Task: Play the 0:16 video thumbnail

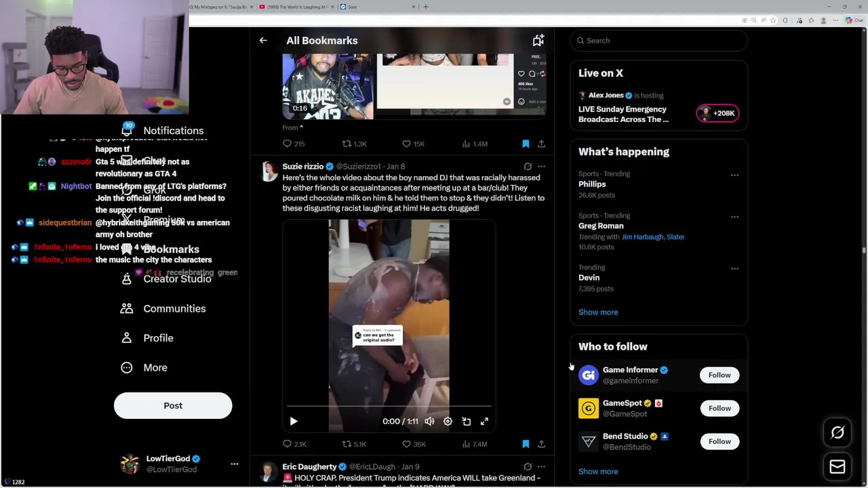Action: click(328, 86)
